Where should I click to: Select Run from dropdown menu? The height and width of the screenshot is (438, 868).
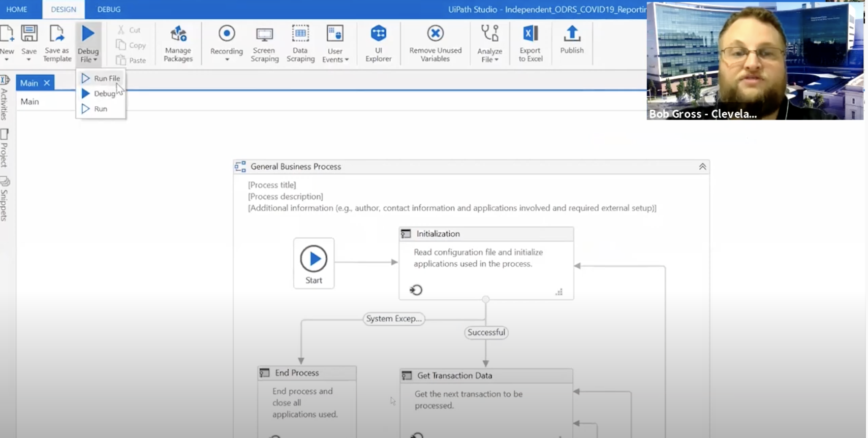pos(101,109)
